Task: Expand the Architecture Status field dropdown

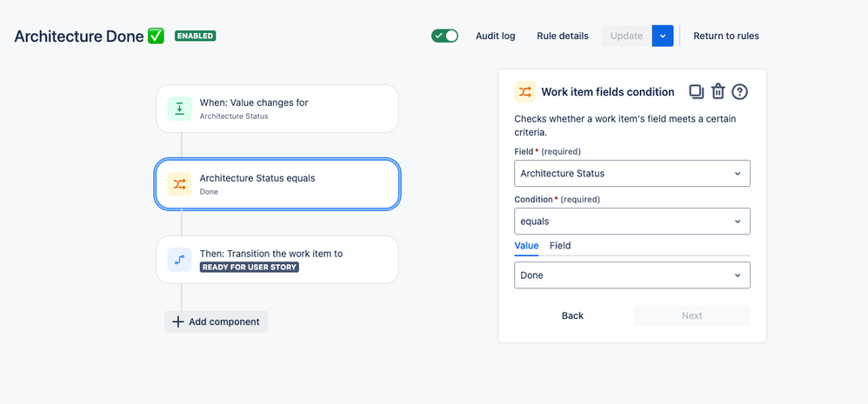Action: tap(632, 173)
